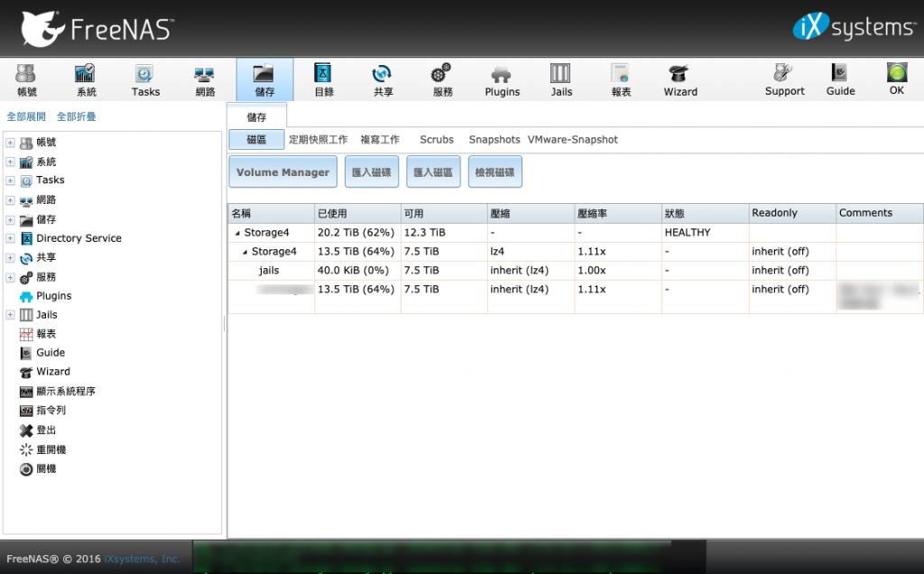Expand the 系統 tree node
Viewport: 924px width, 574px height.
click(x=10, y=162)
